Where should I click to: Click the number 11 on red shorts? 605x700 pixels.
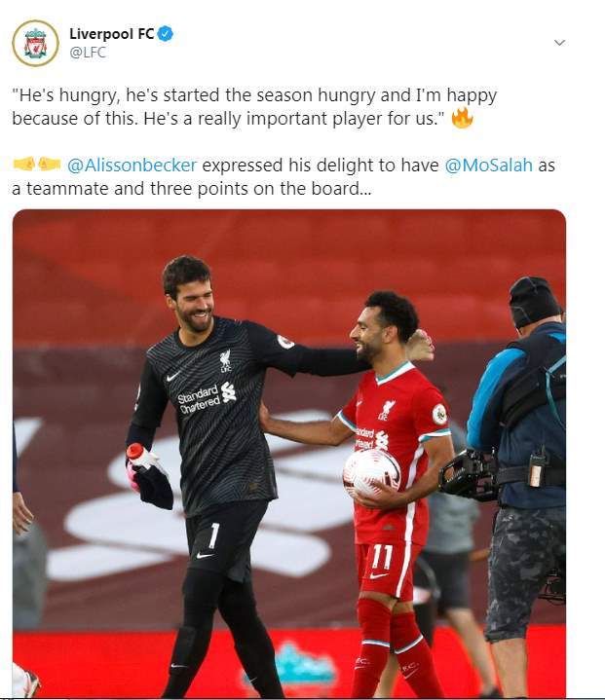click(382, 557)
